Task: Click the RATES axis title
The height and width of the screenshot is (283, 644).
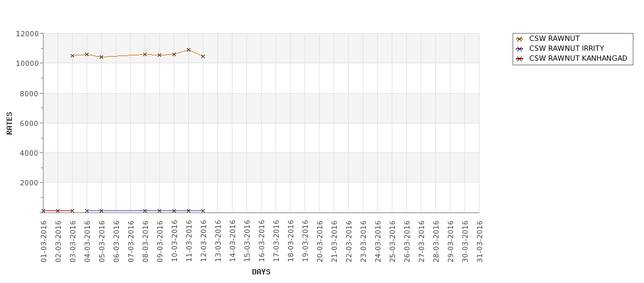Action: click(9, 123)
